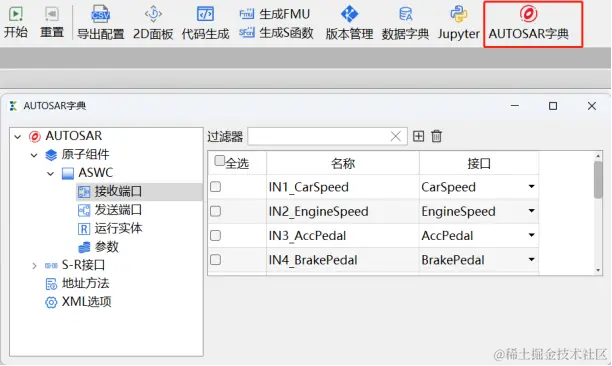The image size is (612, 366).
Task: Click the 开始 (Start) toolbar icon
Action: (x=16, y=22)
